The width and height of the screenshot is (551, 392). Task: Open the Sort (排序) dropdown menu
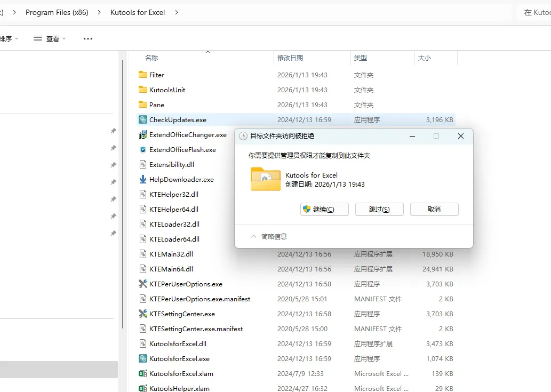(x=9, y=38)
